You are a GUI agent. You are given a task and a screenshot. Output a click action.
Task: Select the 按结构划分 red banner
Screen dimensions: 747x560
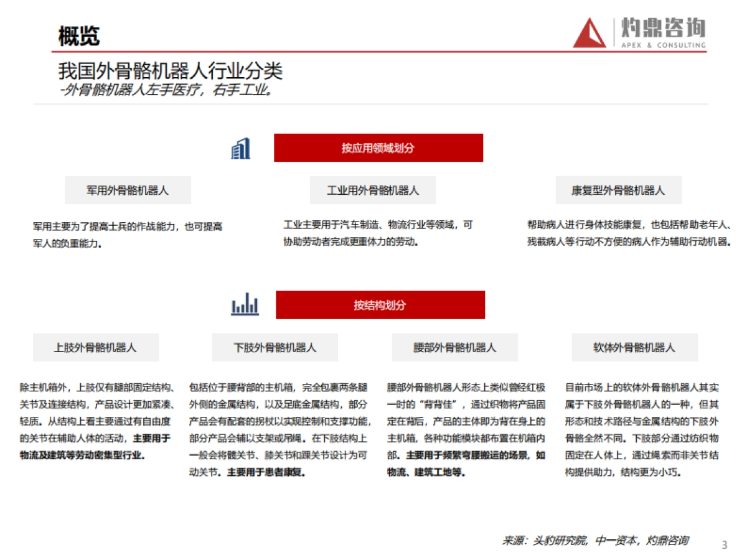(380, 304)
